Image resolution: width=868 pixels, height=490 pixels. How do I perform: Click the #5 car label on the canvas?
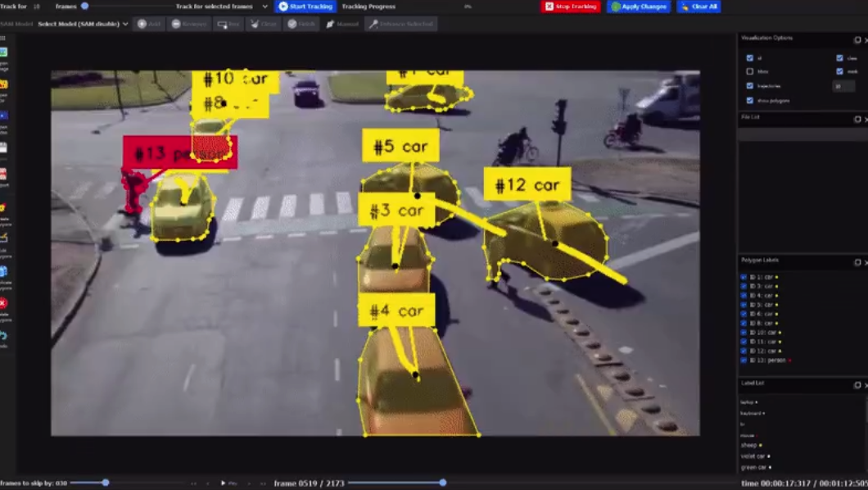click(x=400, y=146)
